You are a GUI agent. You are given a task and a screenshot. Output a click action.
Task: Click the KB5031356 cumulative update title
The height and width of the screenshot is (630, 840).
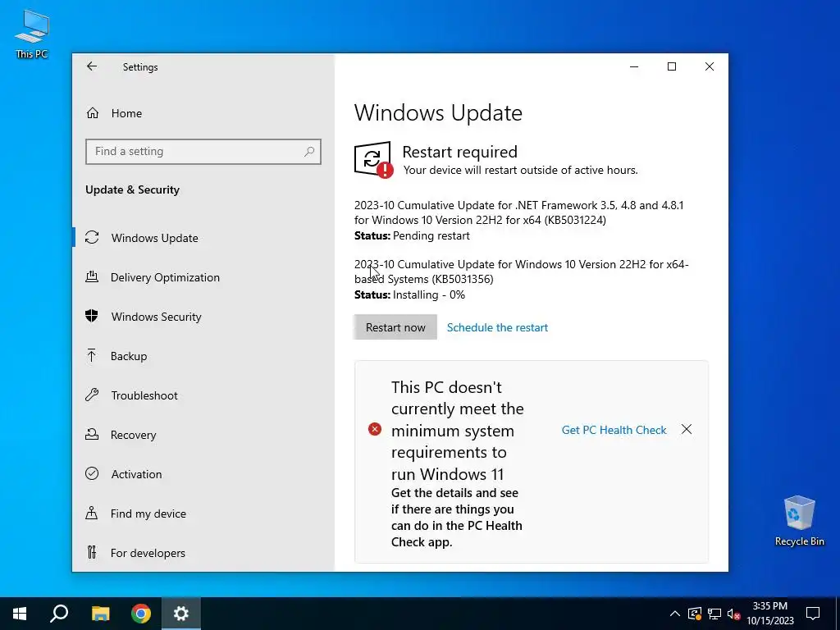pyautogui.click(x=521, y=271)
